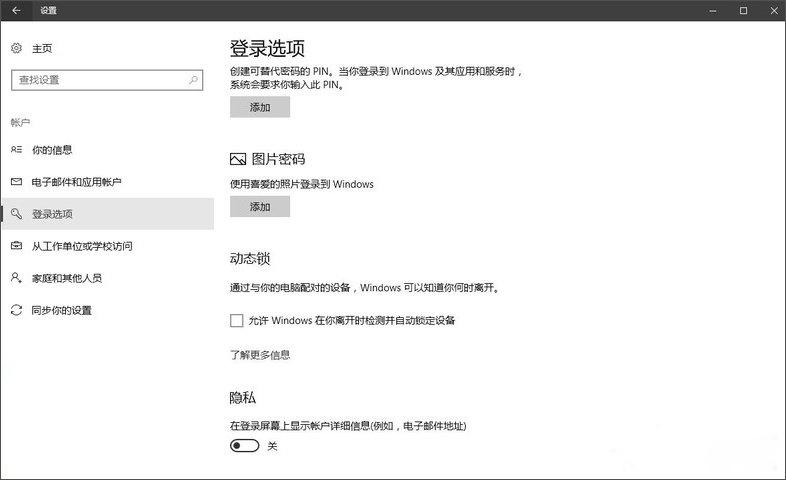Open the 了解更多信息 link

tap(260, 355)
